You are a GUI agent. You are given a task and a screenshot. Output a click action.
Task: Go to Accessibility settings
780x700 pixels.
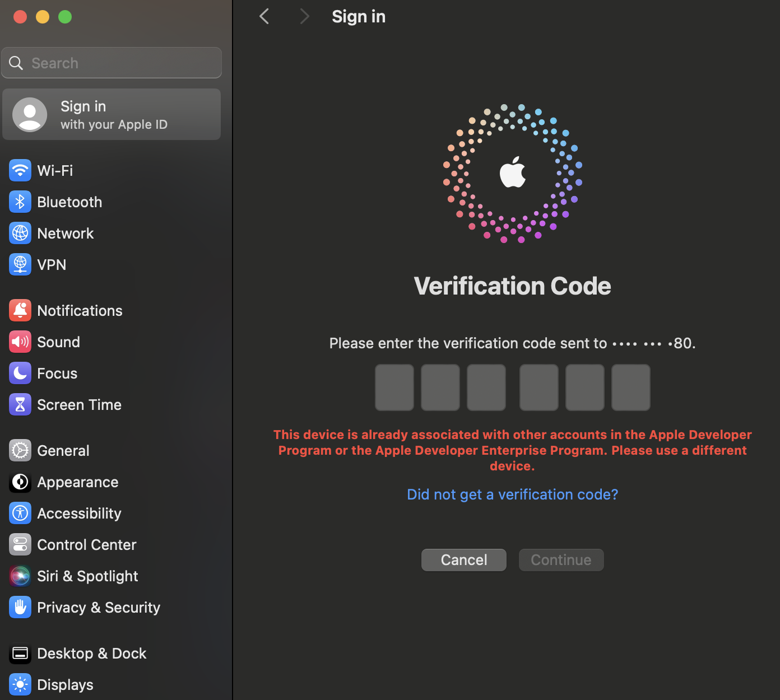(x=79, y=514)
